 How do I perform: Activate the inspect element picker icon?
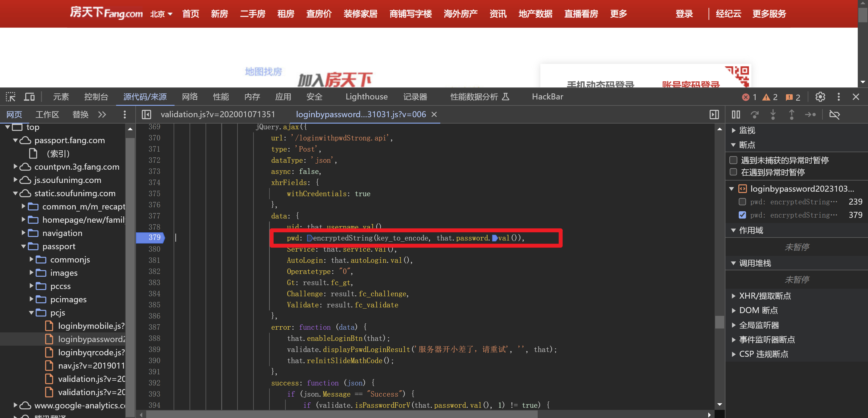11,97
